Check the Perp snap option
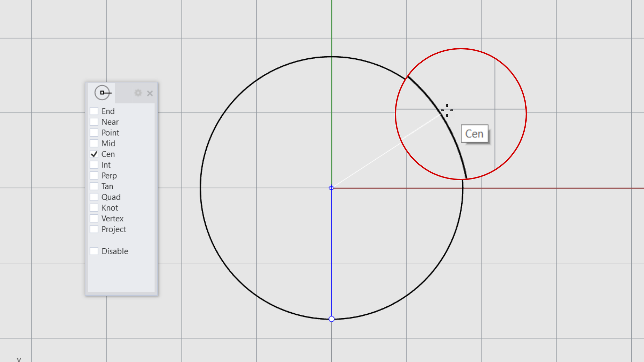Screen dimensions: 644x362 click(x=94, y=175)
